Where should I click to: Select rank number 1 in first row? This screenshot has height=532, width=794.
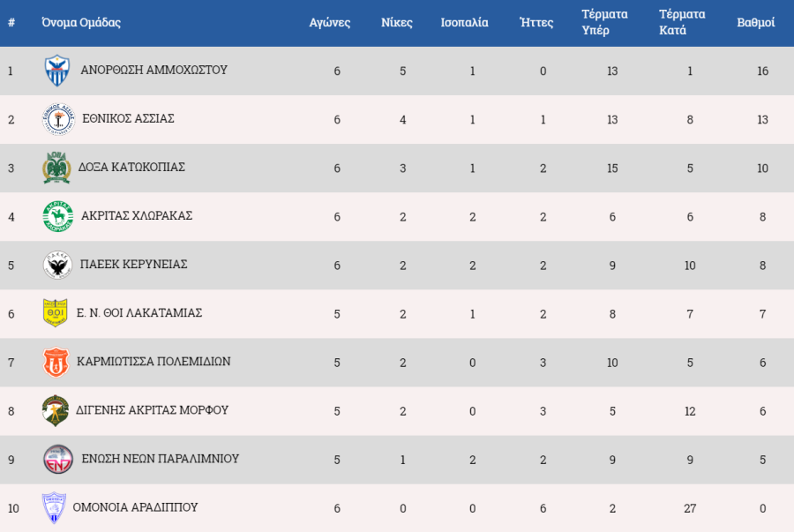click(10, 71)
